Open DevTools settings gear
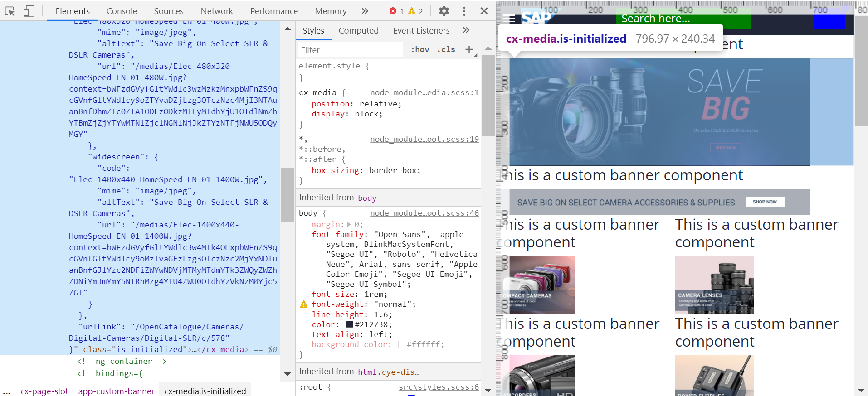Viewport: 868px width, 396px height. [444, 11]
